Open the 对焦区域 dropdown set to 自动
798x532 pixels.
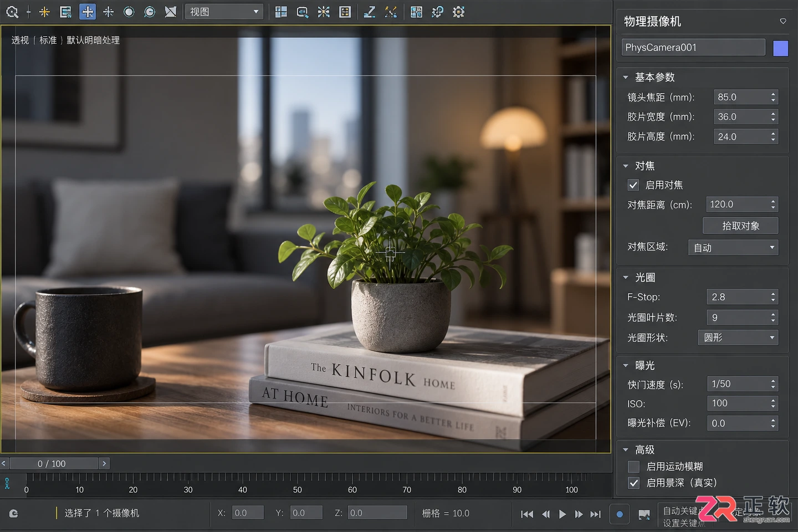pos(733,248)
